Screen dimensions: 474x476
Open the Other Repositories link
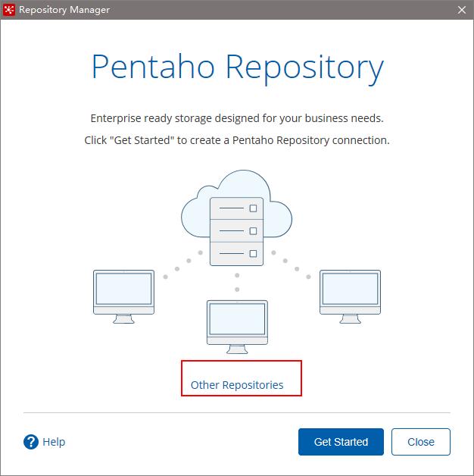[237, 385]
